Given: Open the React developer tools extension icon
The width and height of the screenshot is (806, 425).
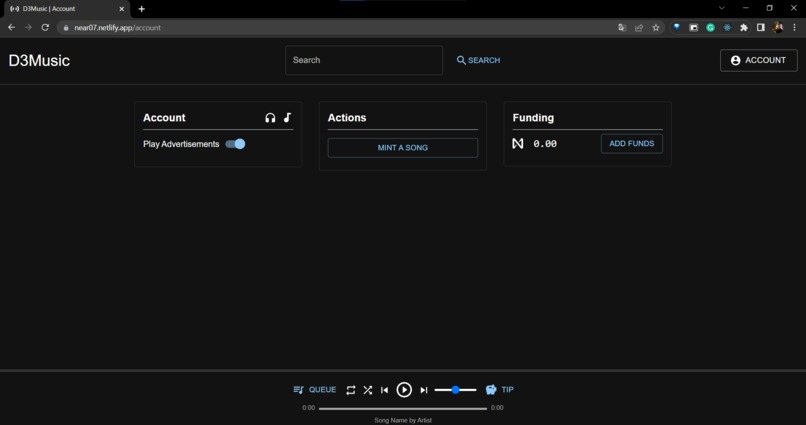Looking at the screenshot, I should pos(727,28).
